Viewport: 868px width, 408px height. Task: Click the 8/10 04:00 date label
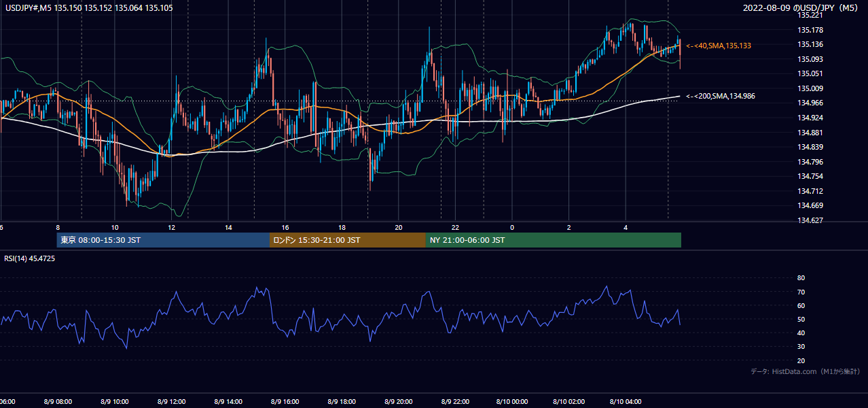click(x=626, y=402)
